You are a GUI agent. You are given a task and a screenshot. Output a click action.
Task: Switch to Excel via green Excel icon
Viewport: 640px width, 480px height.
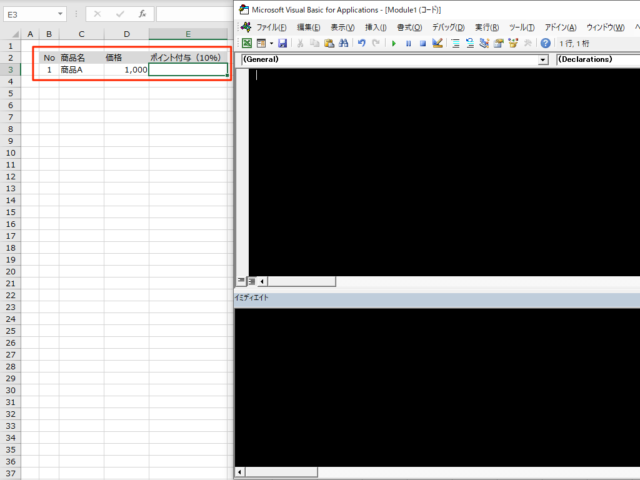[x=245, y=43]
